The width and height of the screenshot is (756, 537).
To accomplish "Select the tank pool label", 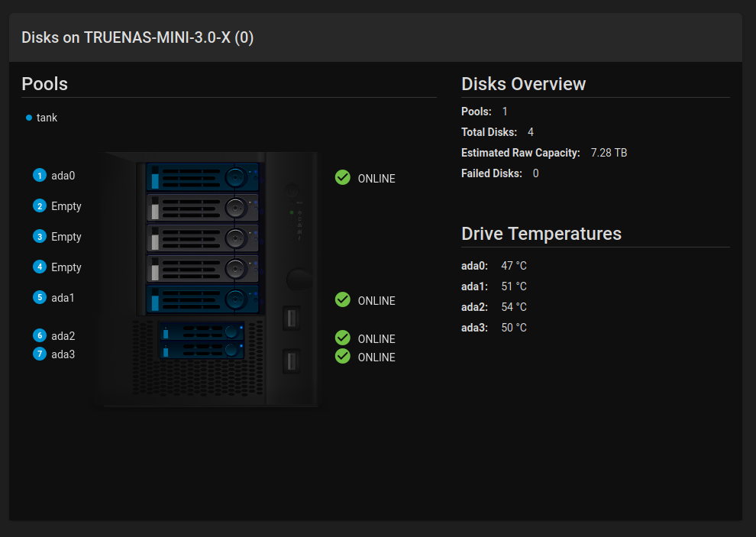I will (47, 118).
